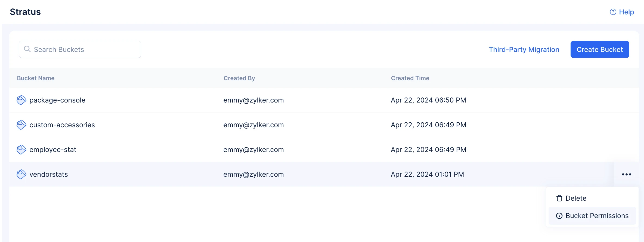The image size is (644, 242).
Task: Click creator email in employee-stat row
Action: click(253, 150)
